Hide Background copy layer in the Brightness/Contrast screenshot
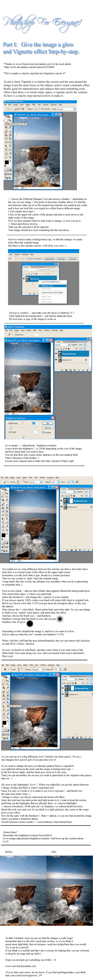This screenshot has height=980, width=93. click(x=56, y=353)
